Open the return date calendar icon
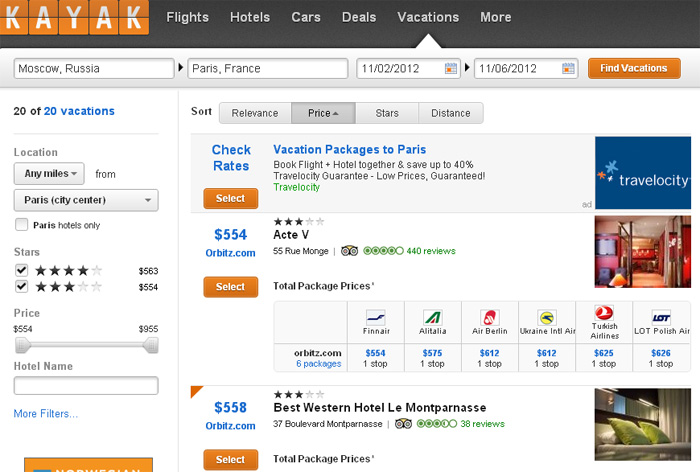 coord(568,68)
